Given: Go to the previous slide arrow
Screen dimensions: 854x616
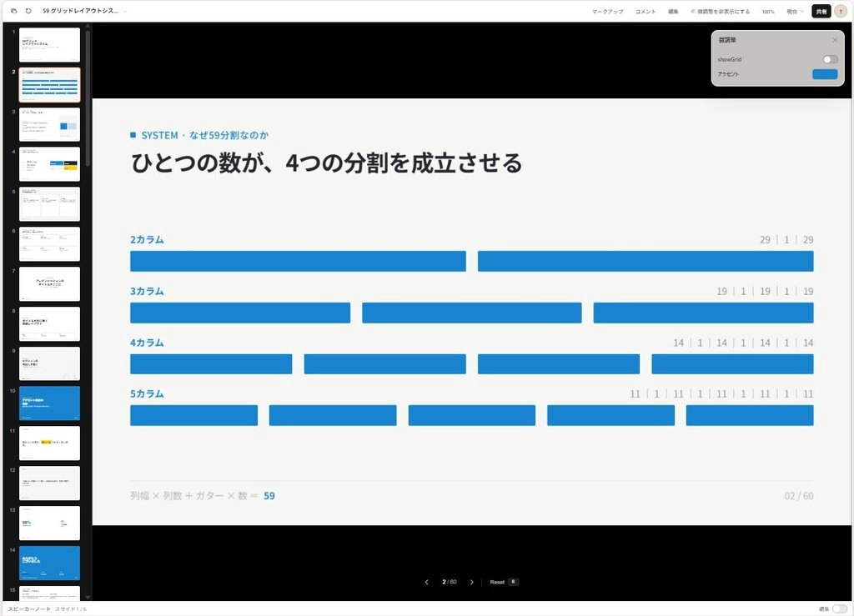Looking at the screenshot, I should pyautogui.click(x=426, y=583).
